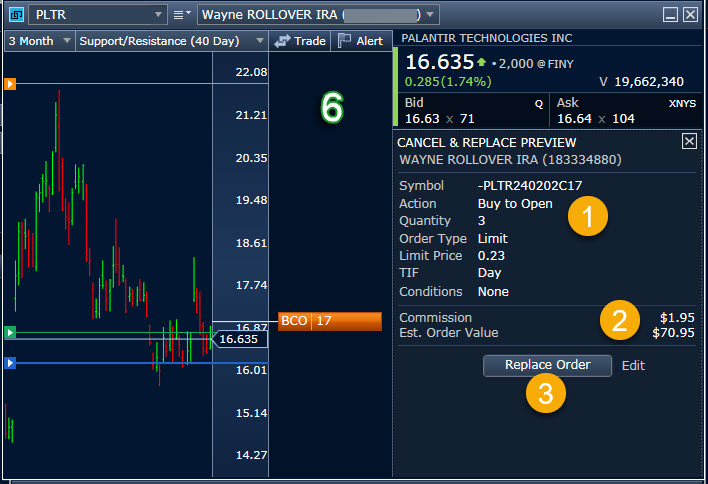Click the Trade tab with arrows icon
The width and height of the screenshot is (708, 484).
[300, 41]
